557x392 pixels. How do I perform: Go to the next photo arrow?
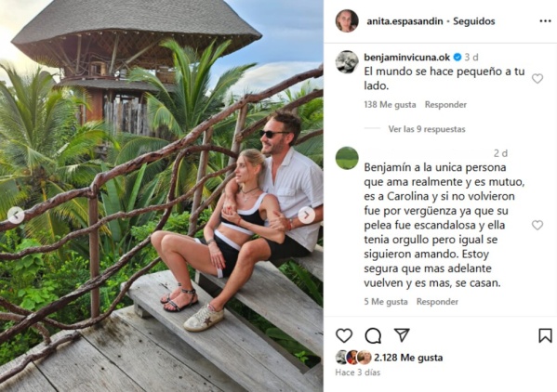click(x=306, y=215)
